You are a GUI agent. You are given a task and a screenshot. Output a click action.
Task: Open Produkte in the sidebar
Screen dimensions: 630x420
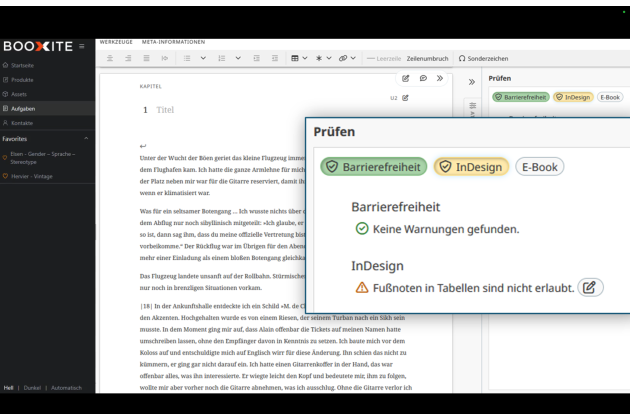[47, 80]
